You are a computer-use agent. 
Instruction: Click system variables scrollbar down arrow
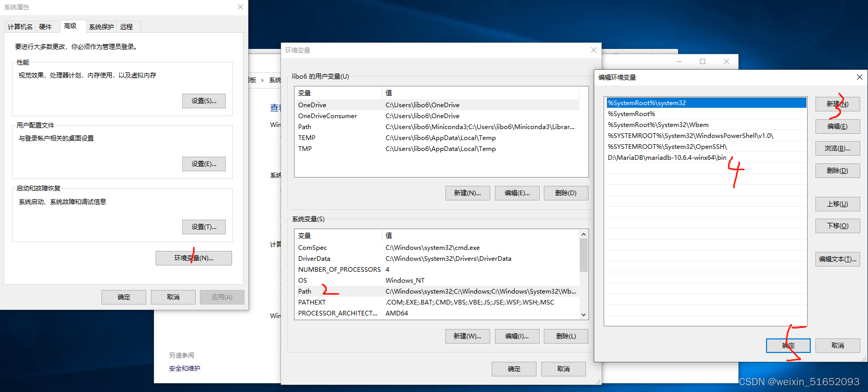[x=583, y=314]
